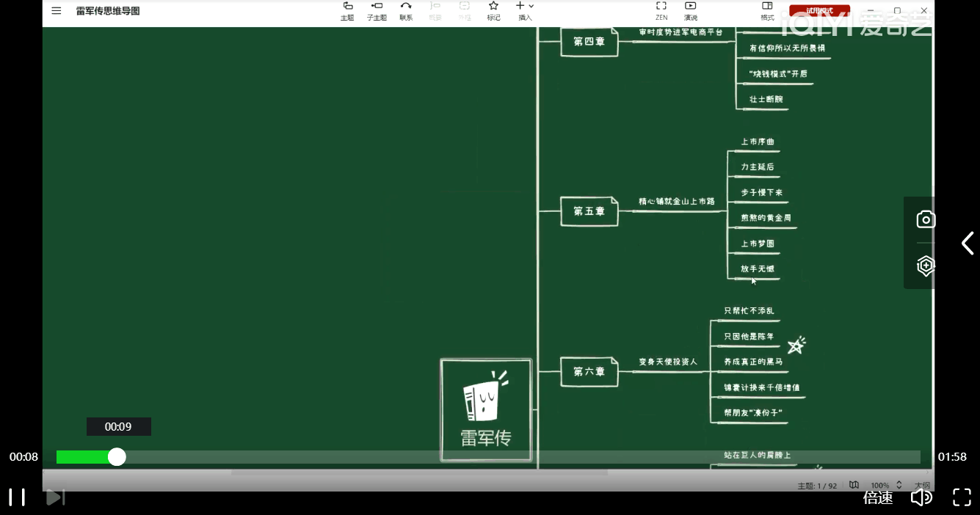
Task: Select the 雷军传 central topic
Action: click(x=486, y=410)
